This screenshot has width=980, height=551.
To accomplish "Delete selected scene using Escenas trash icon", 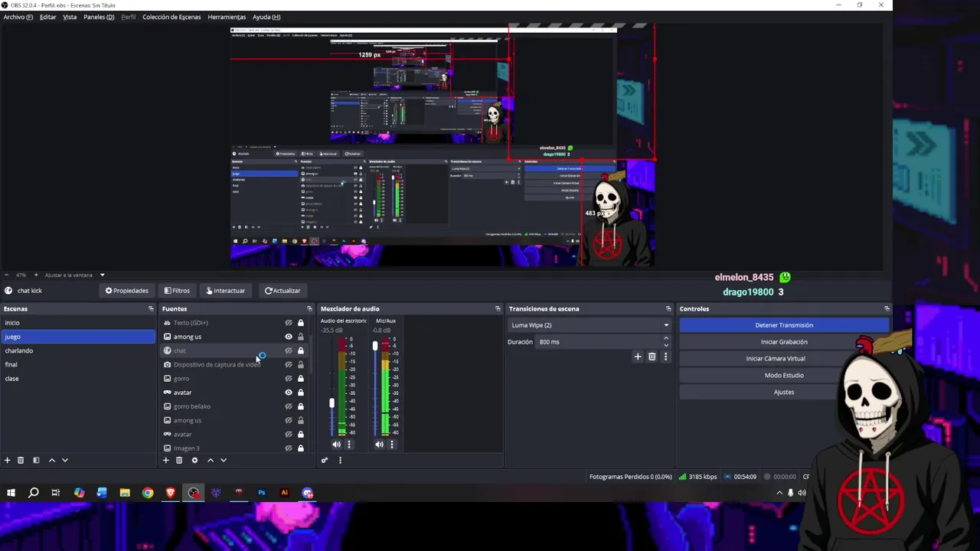I will (x=21, y=460).
